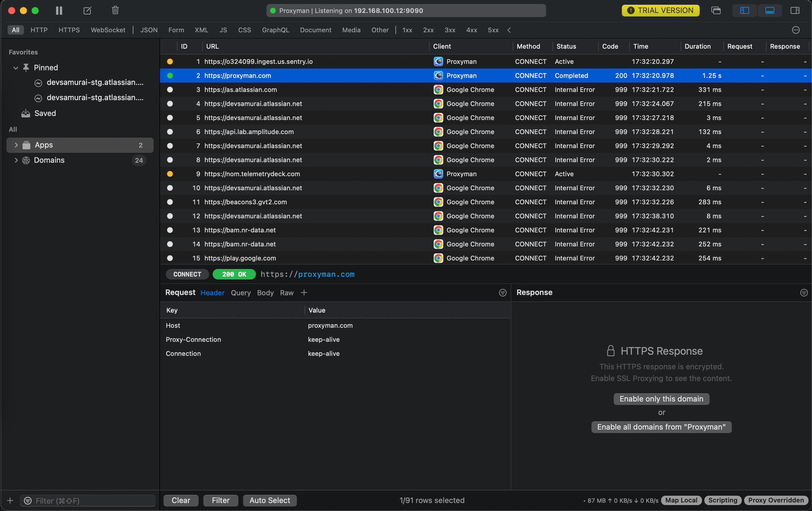Click the Pinned pin icon
The image size is (812, 511).
click(x=26, y=68)
